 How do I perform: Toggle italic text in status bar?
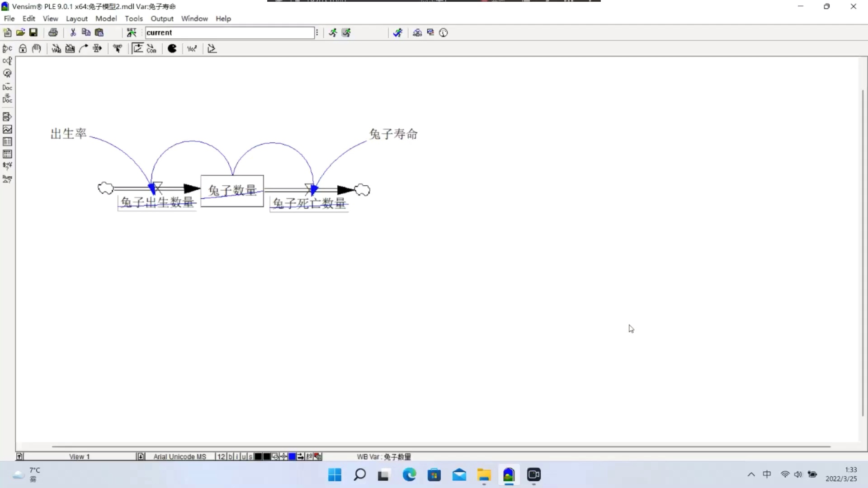point(237,456)
